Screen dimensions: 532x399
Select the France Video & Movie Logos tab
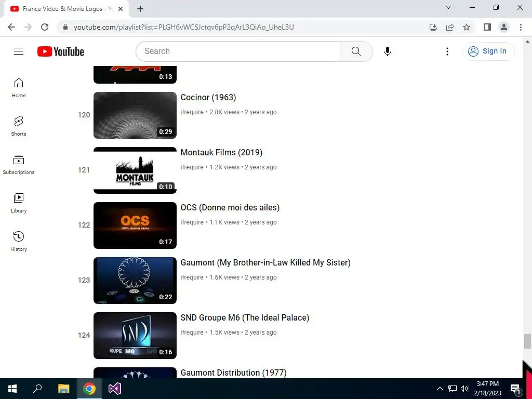(x=66, y=9)
